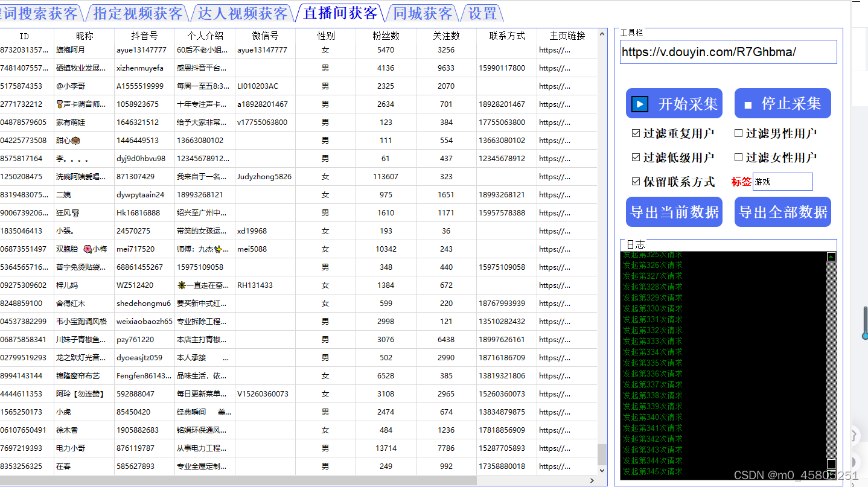Sort by the ID column header
Viewport: 868px width, 487px height.
click(24, 36)
